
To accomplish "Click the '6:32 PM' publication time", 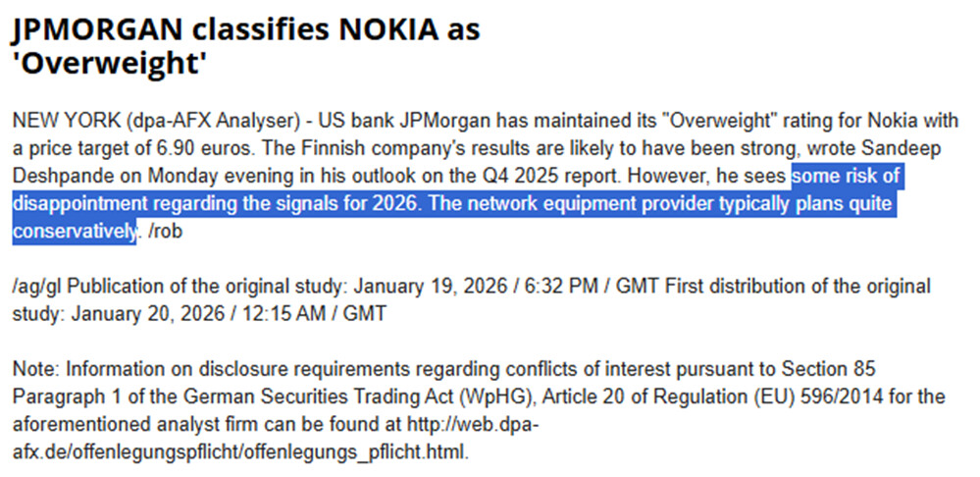I will tap(543, 287).
